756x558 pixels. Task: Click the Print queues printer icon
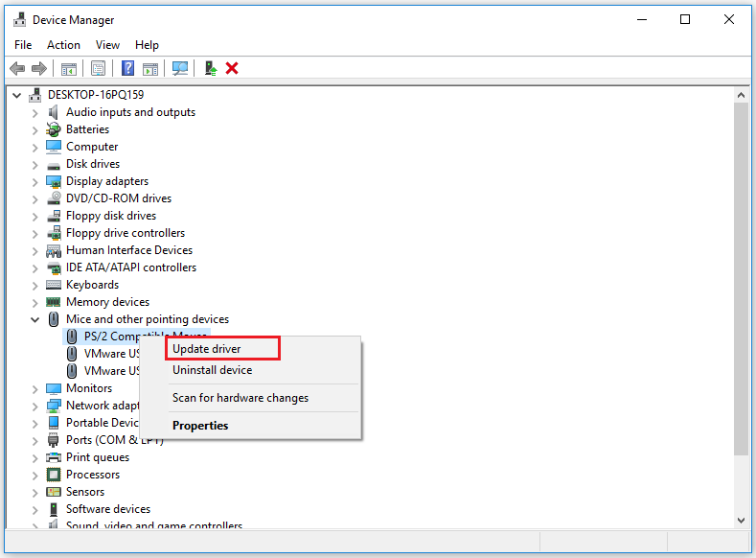click(54, 457)
